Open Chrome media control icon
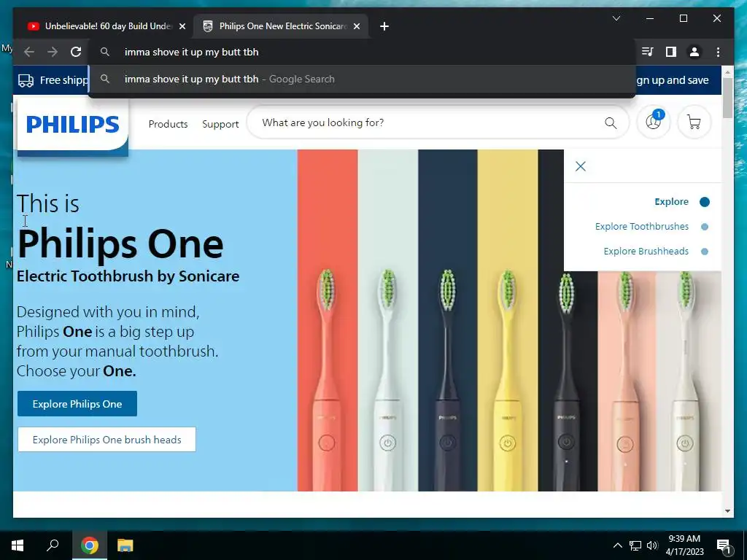The image size is (747, 560). (x=648, y=52)
